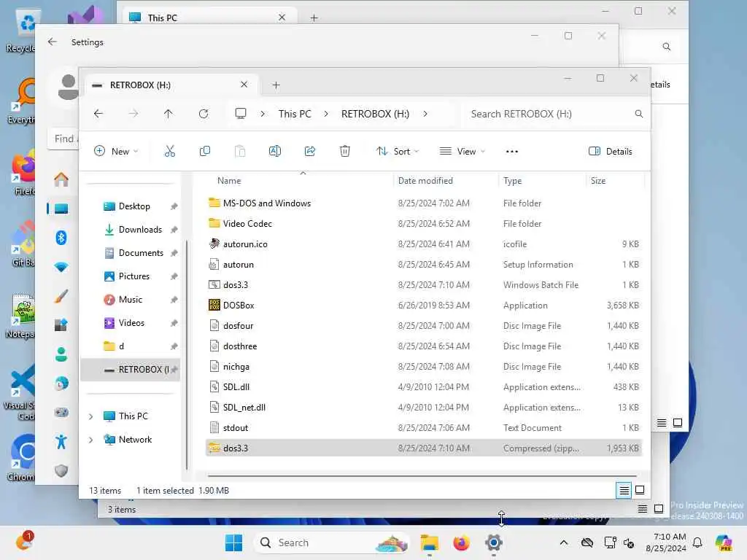747x560 pixels.
Task: Add a new tab in RETROBOX window
Action: pos(276,85)
